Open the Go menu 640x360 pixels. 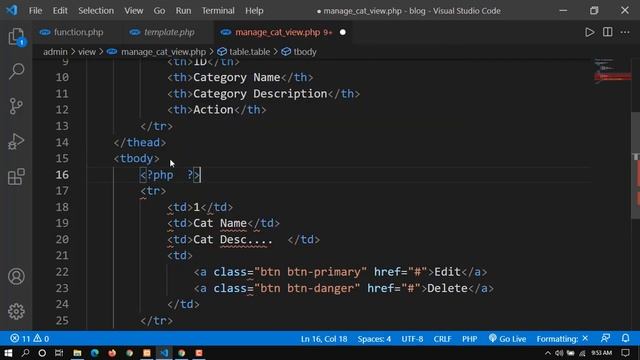tap(159, 11)
